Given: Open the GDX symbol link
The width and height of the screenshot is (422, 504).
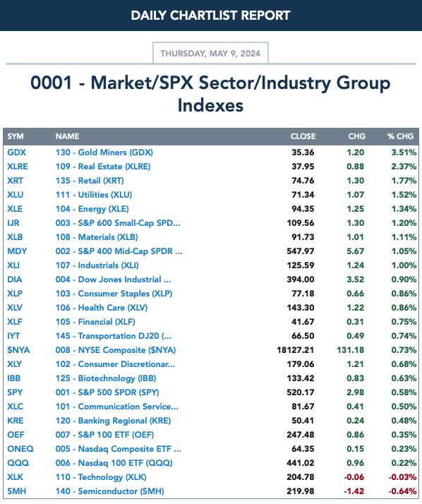Looking at the screenshot, I should [17, 152].
